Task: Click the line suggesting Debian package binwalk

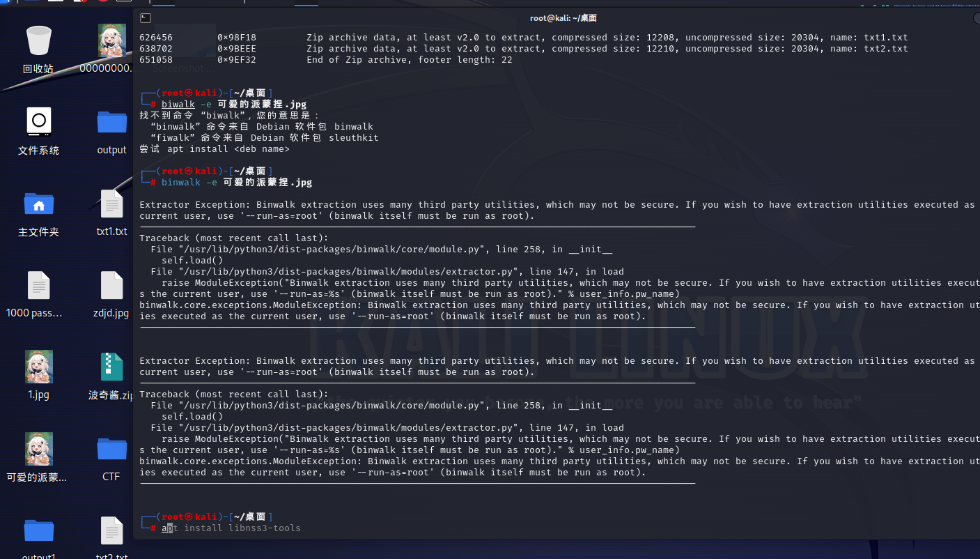Action: (262, 127)
